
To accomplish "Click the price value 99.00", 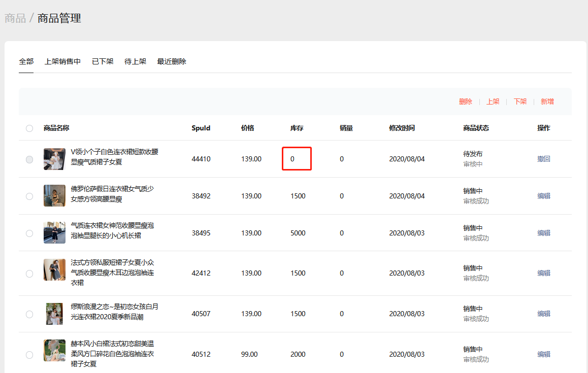I will coord(249,354).
